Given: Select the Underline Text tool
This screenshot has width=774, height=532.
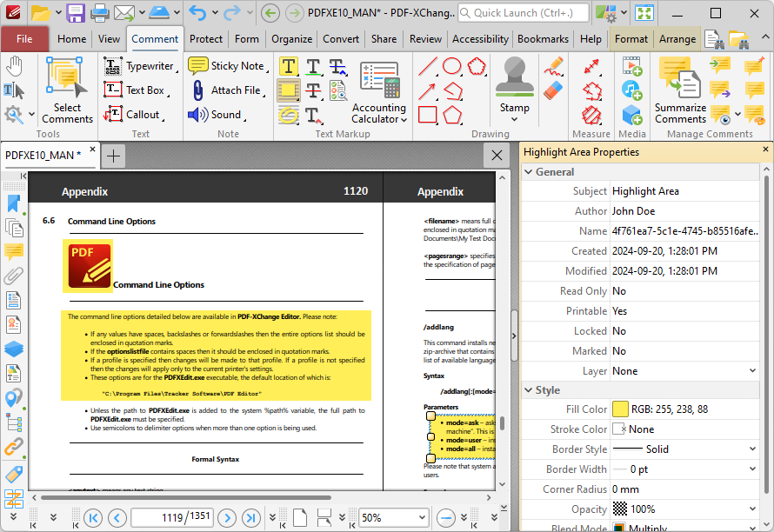Looking at the screenshot, I should (313, 66).
